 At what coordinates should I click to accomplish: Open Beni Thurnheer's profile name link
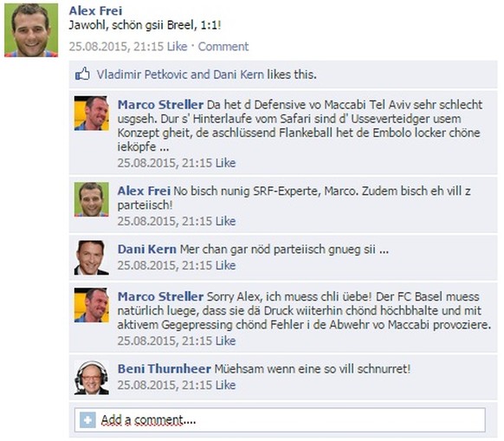(165, 369)
